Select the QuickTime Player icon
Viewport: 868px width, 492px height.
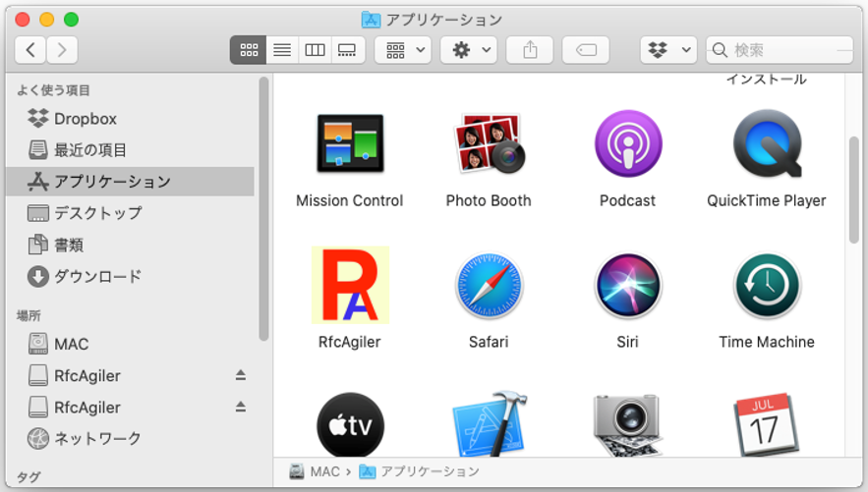point(767,143)
